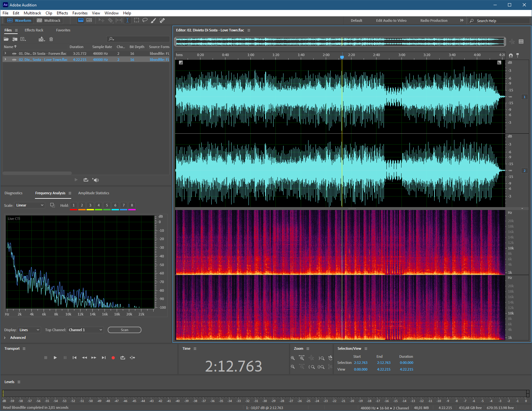Switch to the Diagnostics tab

(13, 193)
